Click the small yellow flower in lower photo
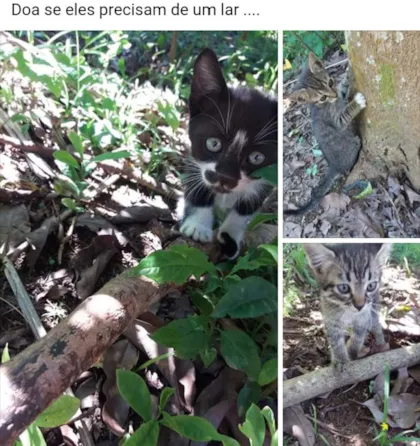Image resolution: width=420 pixels, height=446 pixels. [385, 426]
